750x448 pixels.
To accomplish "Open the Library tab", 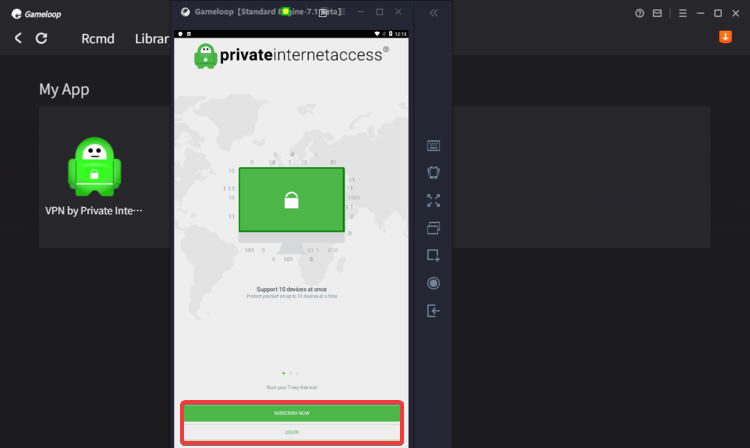I will [152, 39].
